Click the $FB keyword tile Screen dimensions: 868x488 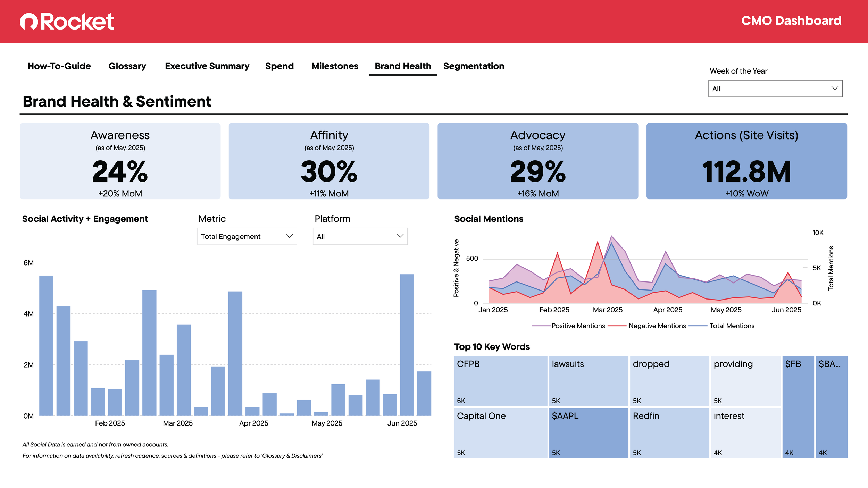click(x=798, y=407)
